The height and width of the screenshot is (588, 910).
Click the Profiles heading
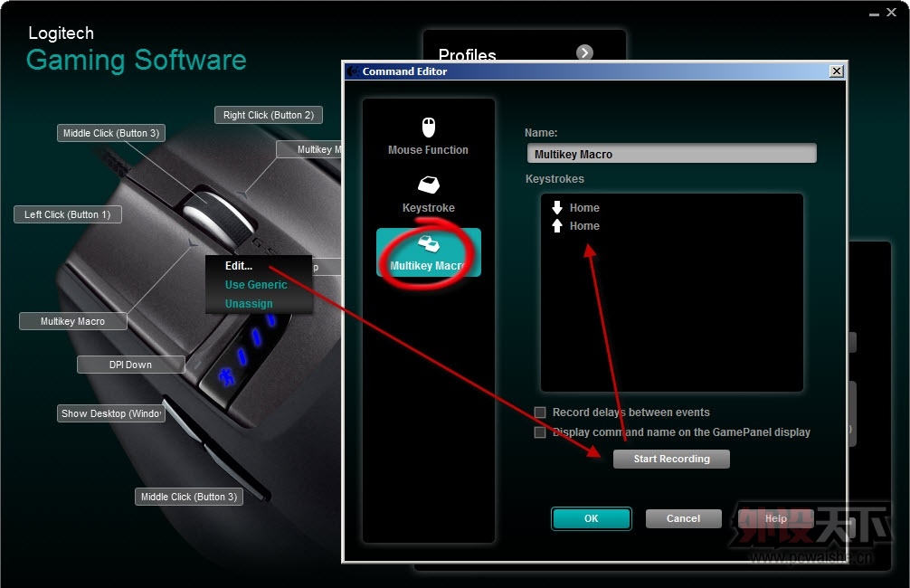(x=467, y=54)
